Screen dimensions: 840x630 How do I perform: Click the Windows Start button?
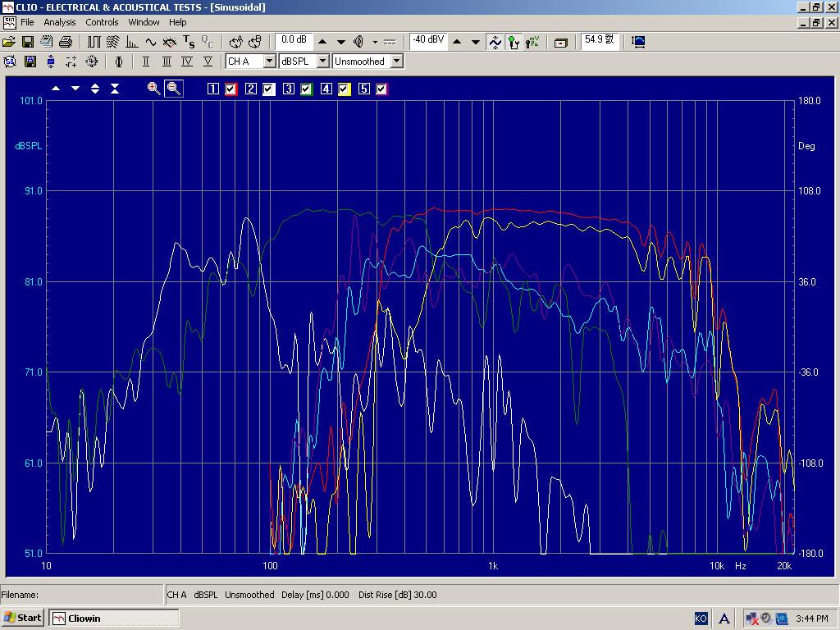coord(23,618)
